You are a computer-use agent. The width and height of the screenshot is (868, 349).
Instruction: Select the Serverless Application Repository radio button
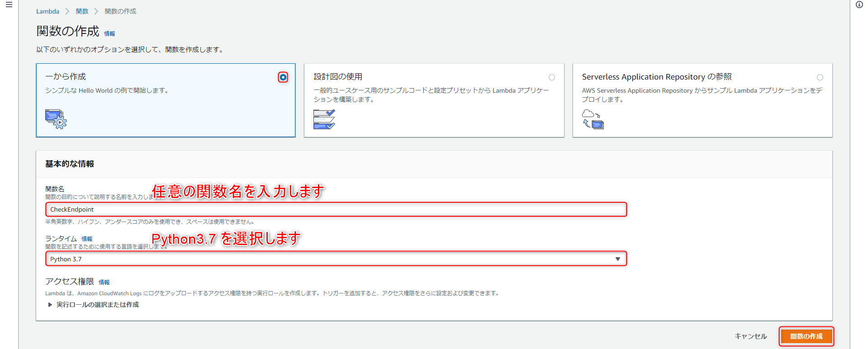click(820, 77)
